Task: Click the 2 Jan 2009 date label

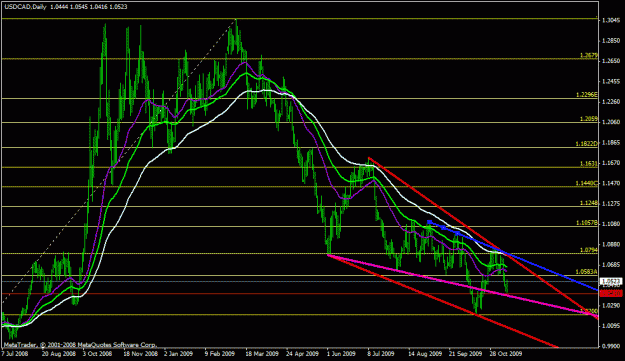Action: (x=178, y=353)
